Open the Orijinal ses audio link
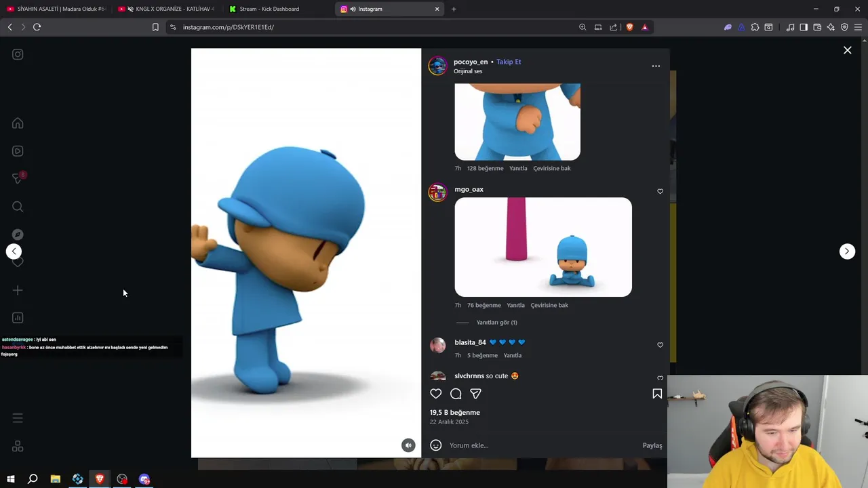Image resolution: width=868 pixels, height=488 pixels. (468, 71)
